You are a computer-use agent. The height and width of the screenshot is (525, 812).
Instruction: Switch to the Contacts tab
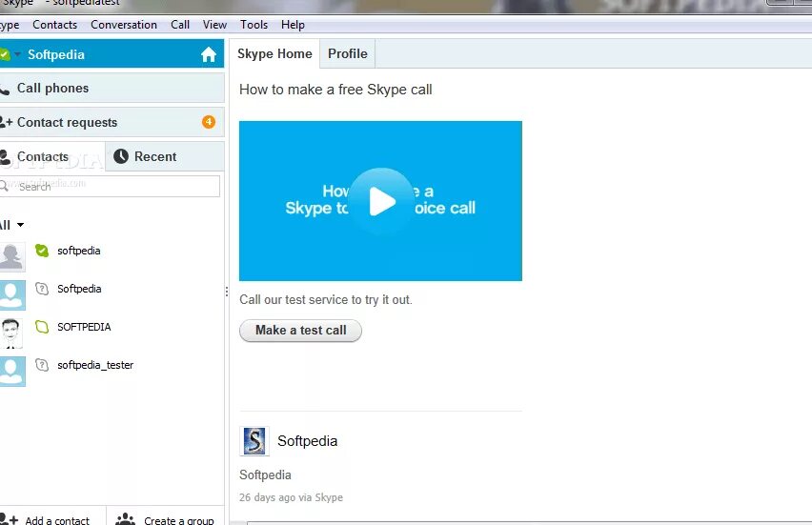51,156
